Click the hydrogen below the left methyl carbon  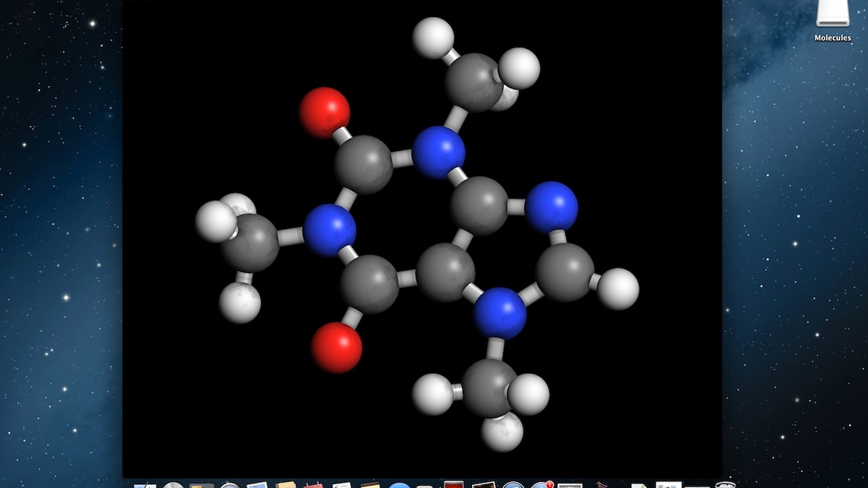[x=240, y=302]
